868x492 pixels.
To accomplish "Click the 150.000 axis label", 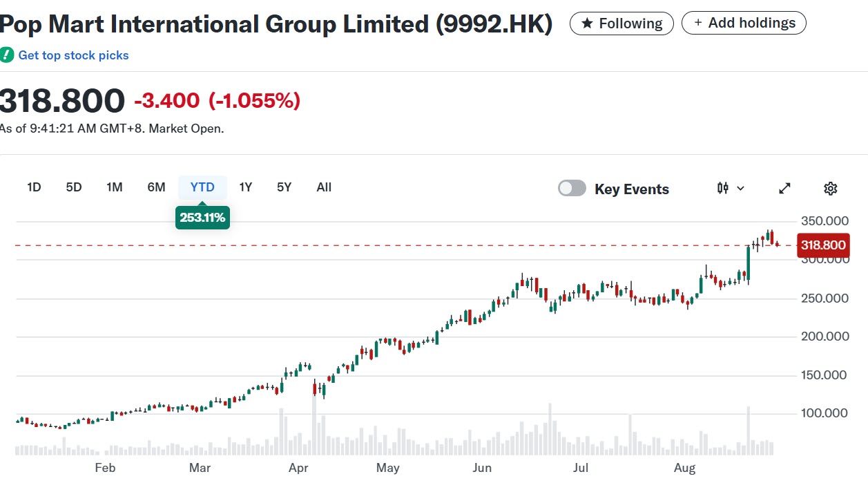I will coord(825,375).
